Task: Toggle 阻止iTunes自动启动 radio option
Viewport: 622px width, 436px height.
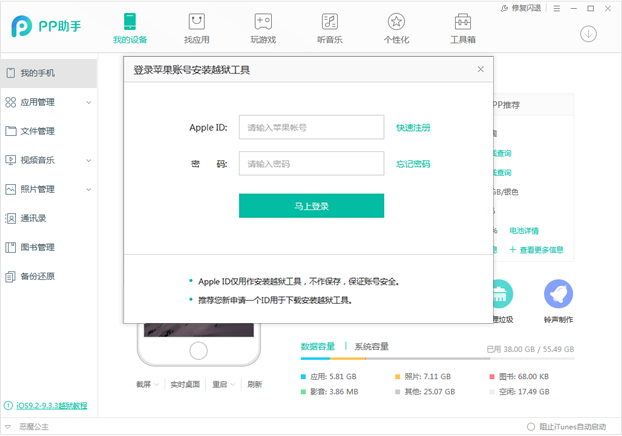Action: click(x=531, y=427)
